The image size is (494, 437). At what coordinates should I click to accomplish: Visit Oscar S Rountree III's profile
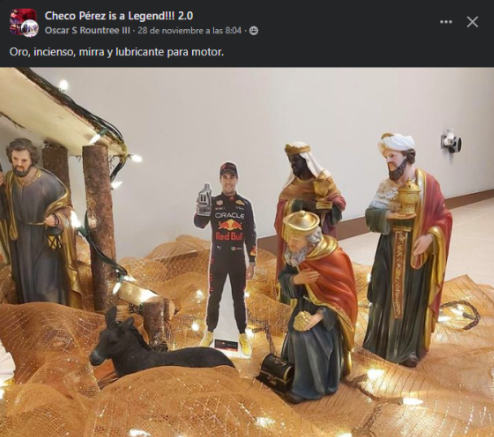point(87,31)
